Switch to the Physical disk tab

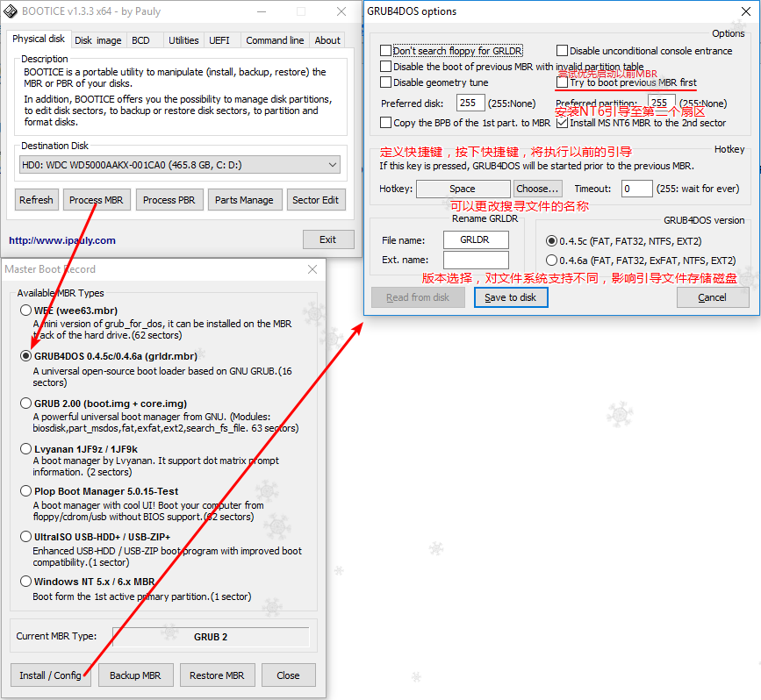coord(39,39)
